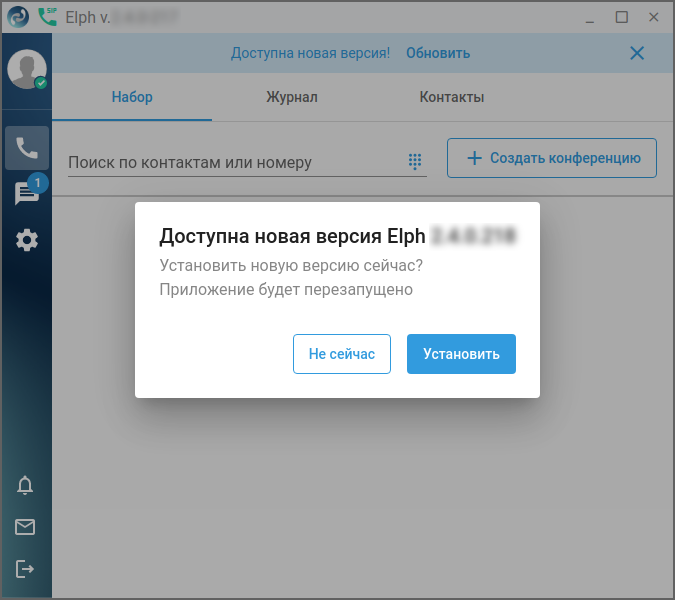The image size is (675, 600).
Task: Switch to the Контакты tab
Action: click(452, 97)
